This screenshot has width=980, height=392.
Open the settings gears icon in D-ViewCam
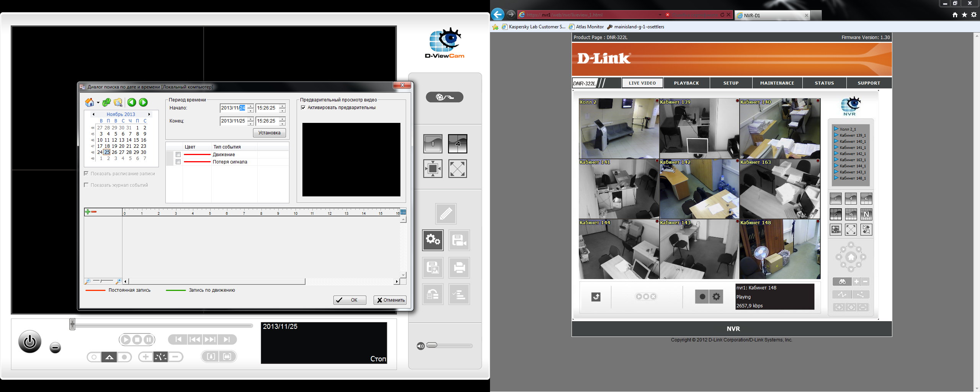click(433, 240)
